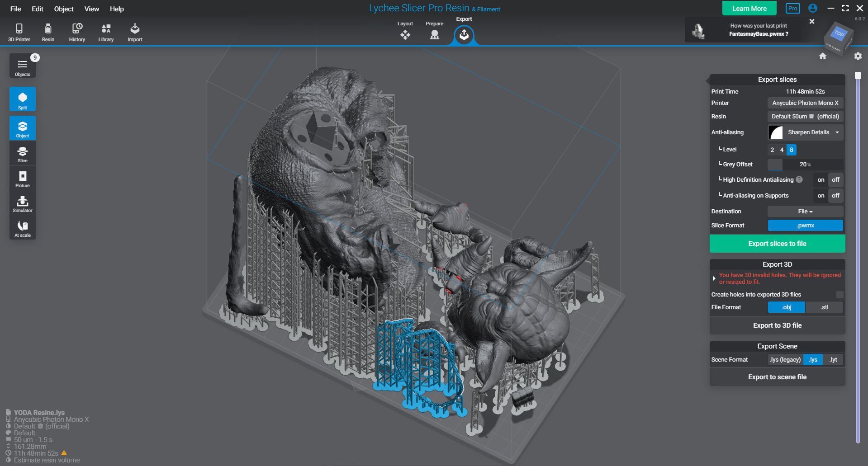Click the vertical slice layer slider handle
This screenshot has height=466, width=868.
(858, 75)
